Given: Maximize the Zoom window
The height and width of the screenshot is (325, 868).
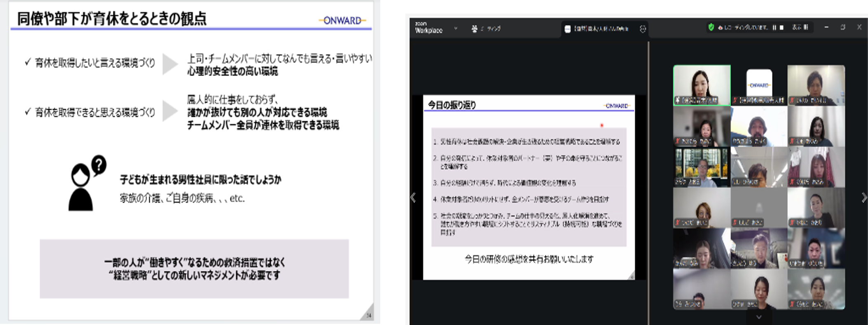Looking at the screenshot, I should [x=843, y=27].
